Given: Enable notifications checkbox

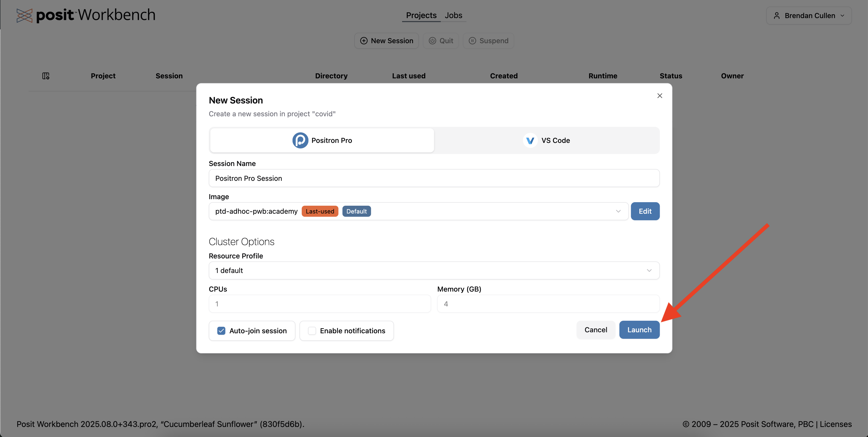Looking at the screenshot, I should pos(312,331).
